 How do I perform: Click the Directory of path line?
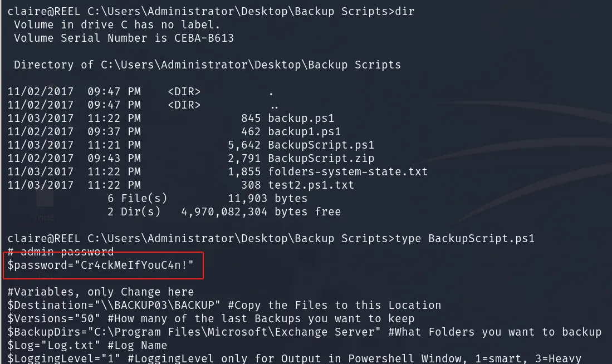(207, 65)
